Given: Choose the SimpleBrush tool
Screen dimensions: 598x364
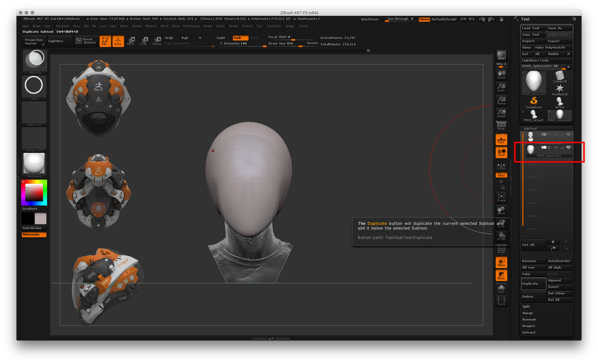Looking at the screenshot, I should (534, 103).
